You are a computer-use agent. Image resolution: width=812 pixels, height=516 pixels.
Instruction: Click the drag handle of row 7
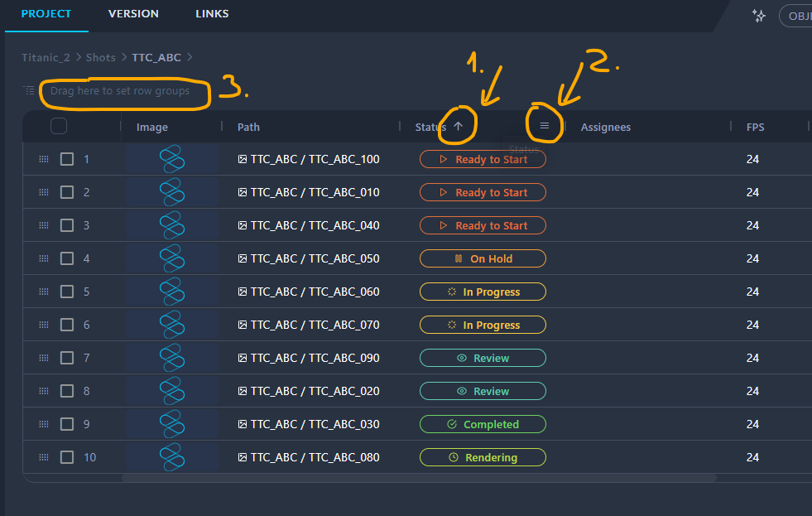[x=44, y=358]
